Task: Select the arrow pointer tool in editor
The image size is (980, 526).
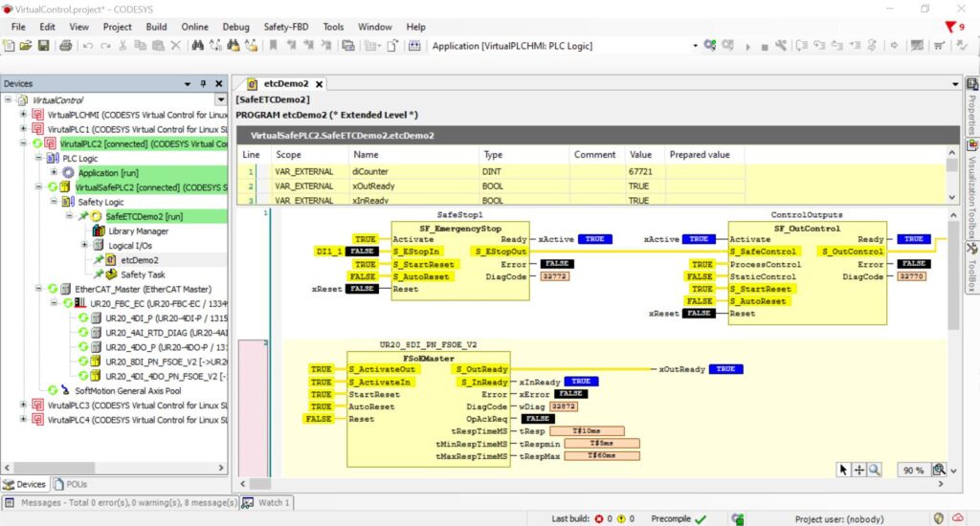Action: coord(843,470)
